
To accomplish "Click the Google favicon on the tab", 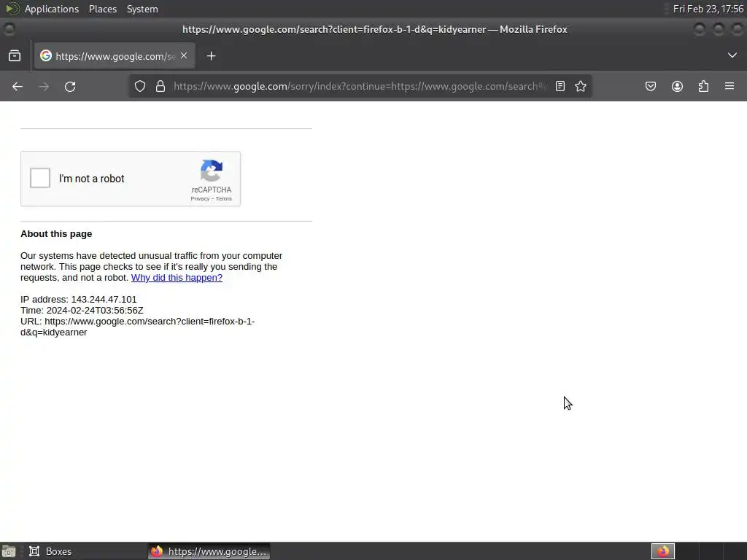I will [x=46, y=55].
